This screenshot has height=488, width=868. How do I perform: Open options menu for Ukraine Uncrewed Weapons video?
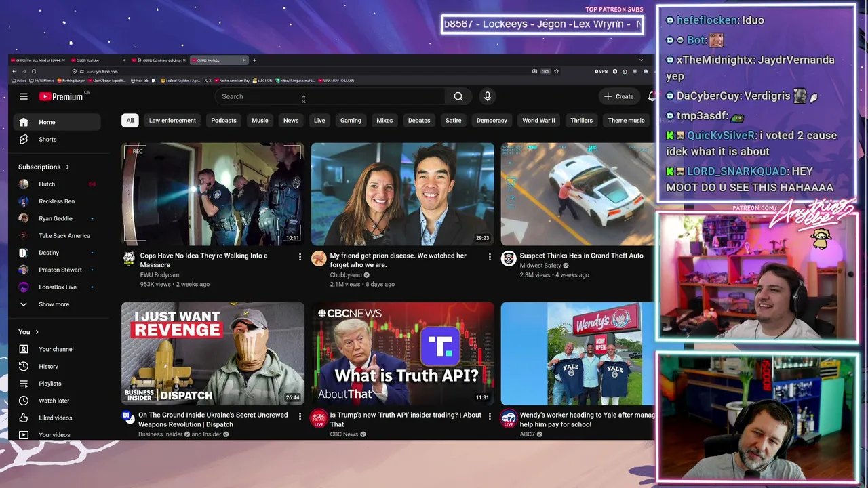[x=300, y=416]
